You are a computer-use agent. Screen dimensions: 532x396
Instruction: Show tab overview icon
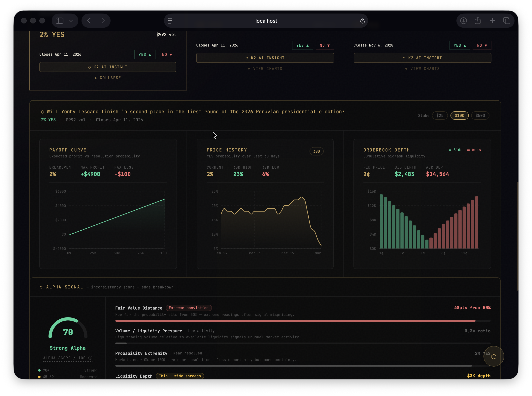[x=507, y=21]
